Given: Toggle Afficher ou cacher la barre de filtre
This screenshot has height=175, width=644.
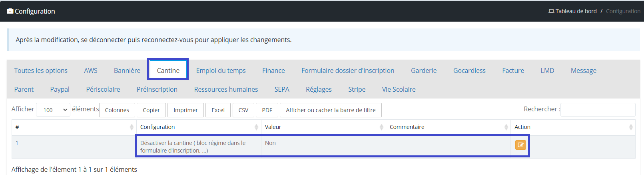Looking at the screenshot, I should 331,110.
